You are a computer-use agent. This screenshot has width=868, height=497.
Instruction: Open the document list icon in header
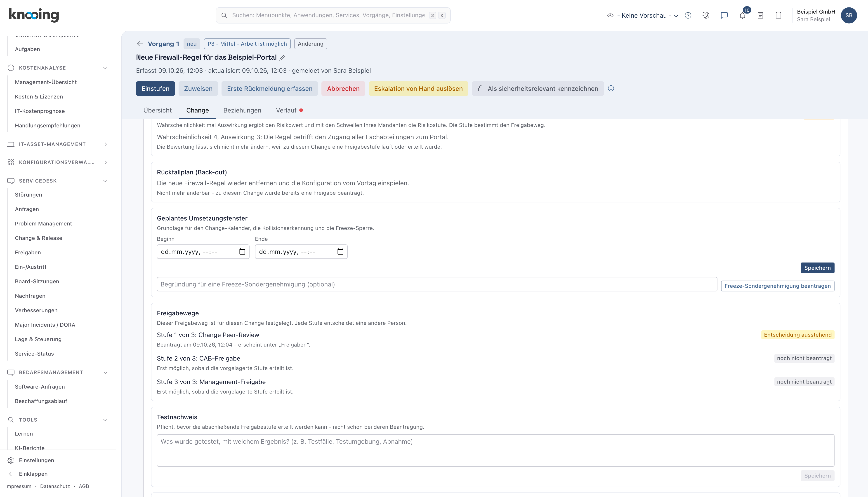[x=760, y=15]
